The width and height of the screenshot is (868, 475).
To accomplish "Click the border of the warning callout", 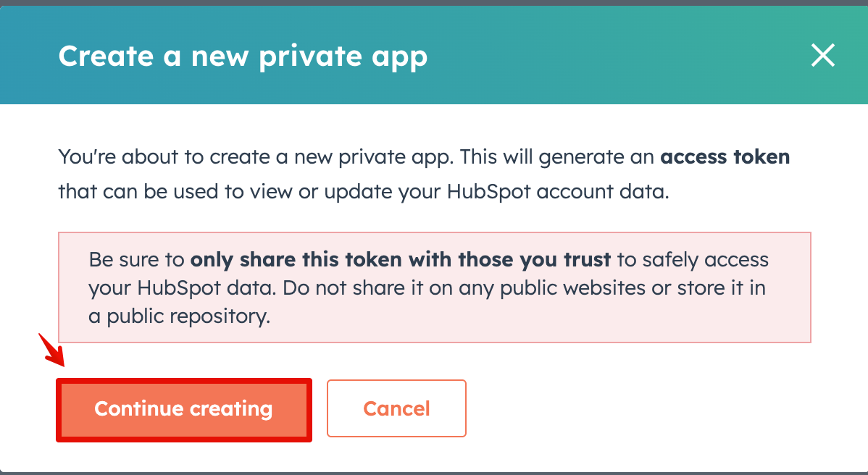I will 433,233.
